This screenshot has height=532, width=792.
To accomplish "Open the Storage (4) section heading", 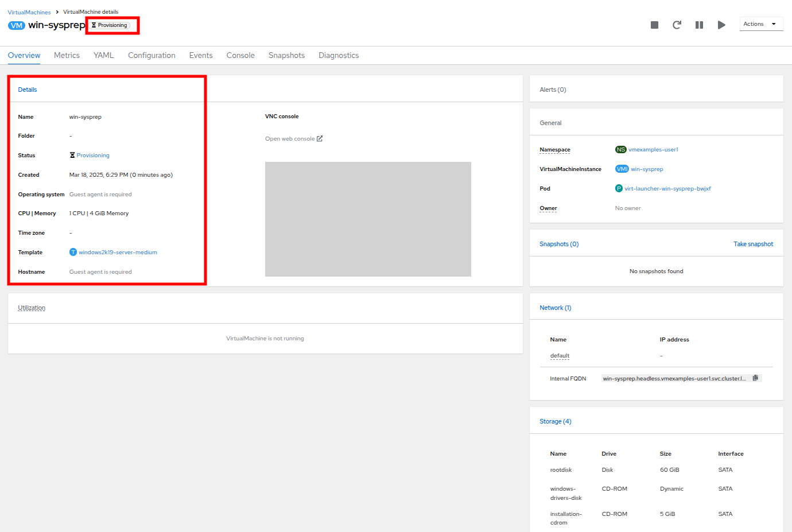I will pyautogui.click(x=555, y=421).
